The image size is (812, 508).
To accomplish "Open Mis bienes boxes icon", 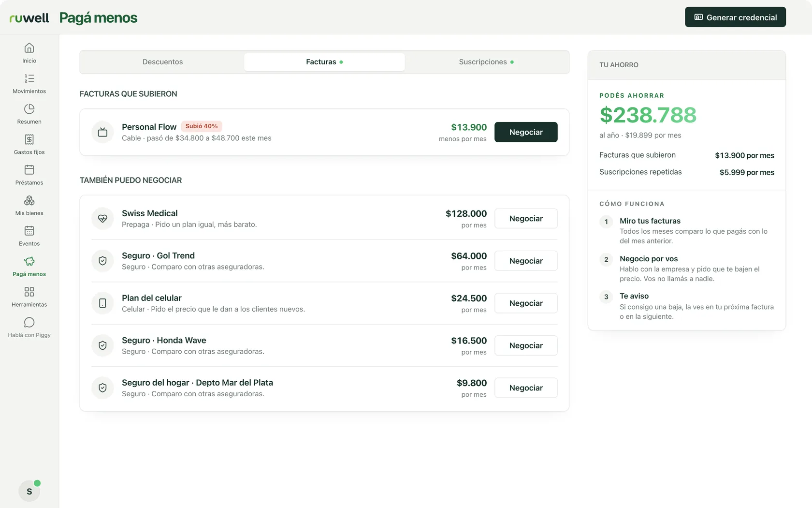I will (29, 200).
